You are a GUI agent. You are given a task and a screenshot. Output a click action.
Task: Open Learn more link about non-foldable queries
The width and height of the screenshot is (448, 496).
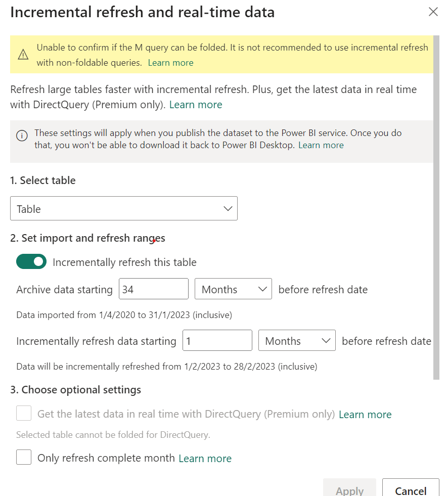[x=170, y=63]
